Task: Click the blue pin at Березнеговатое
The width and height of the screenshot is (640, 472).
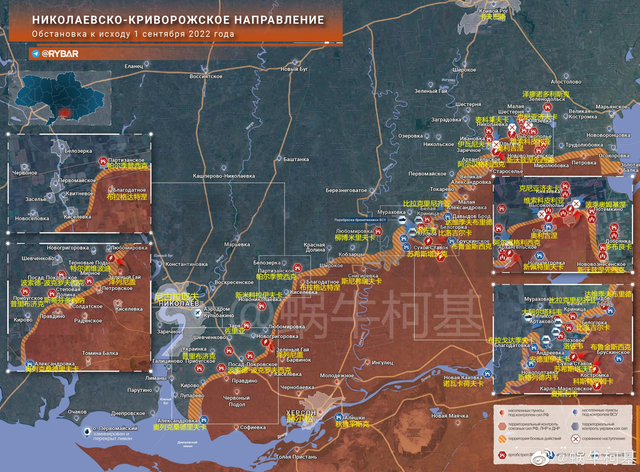Action: click(x=371, y=189)
